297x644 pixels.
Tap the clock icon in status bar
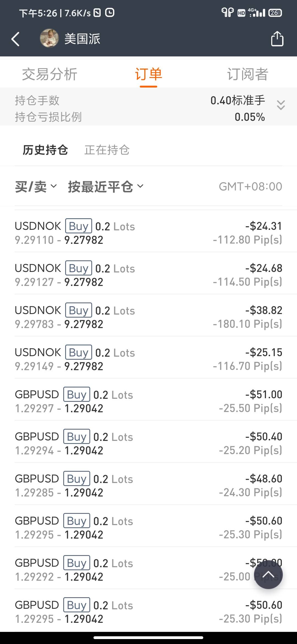click(x=110, y=13)
